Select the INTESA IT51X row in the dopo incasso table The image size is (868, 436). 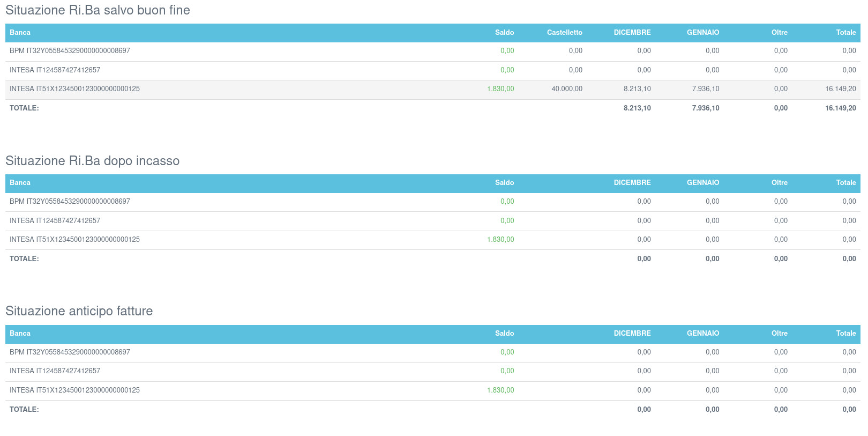pyautogui.click(x=74, y=240)
